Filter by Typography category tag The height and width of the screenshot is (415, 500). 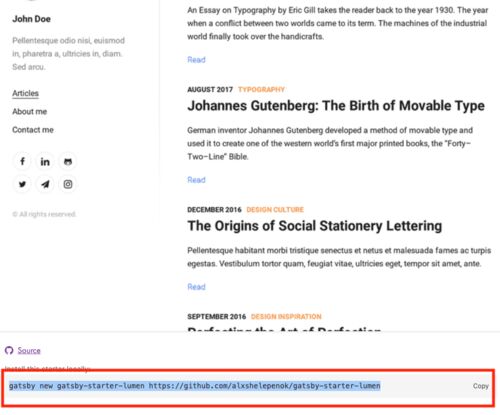point(261,89)
